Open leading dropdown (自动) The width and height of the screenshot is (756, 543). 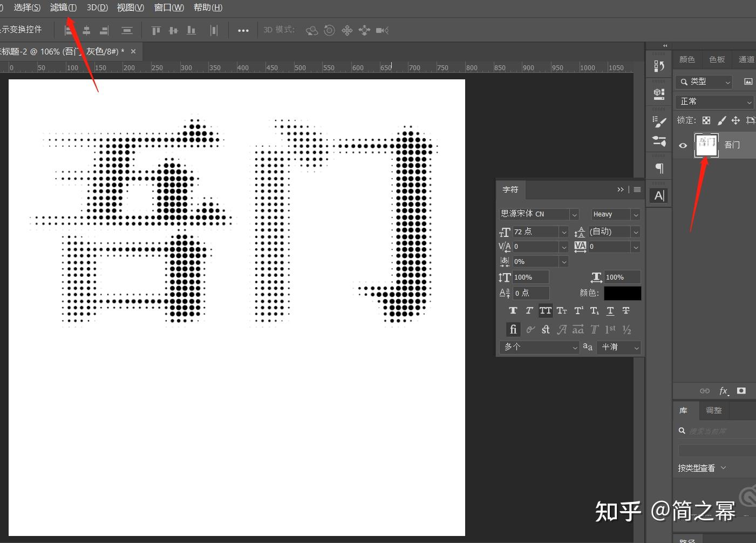(x=614, y=232)
